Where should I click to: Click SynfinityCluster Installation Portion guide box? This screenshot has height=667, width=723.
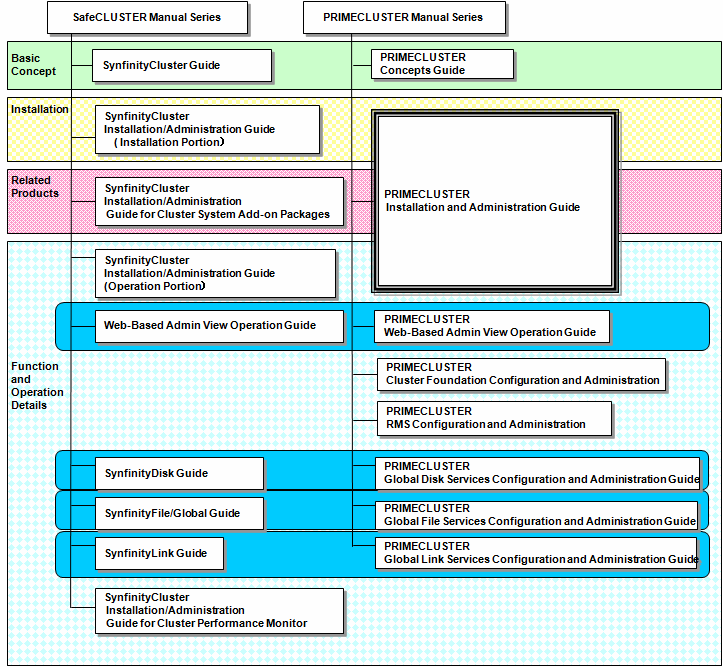pos(207,130)
